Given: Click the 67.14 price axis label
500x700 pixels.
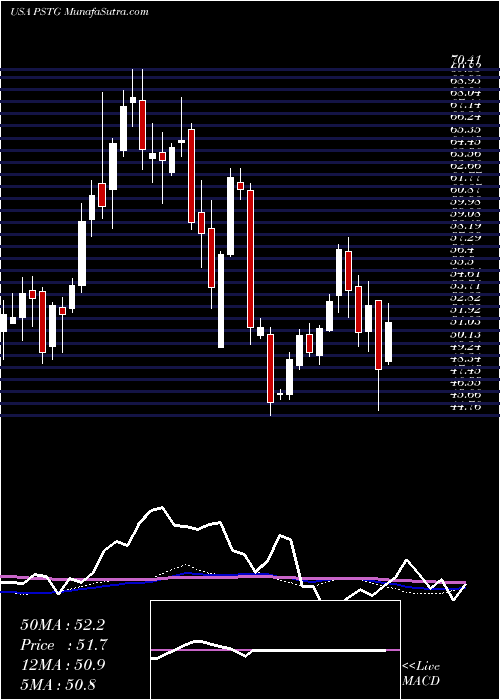Looking at the screenshot, I should pos(466,105).
